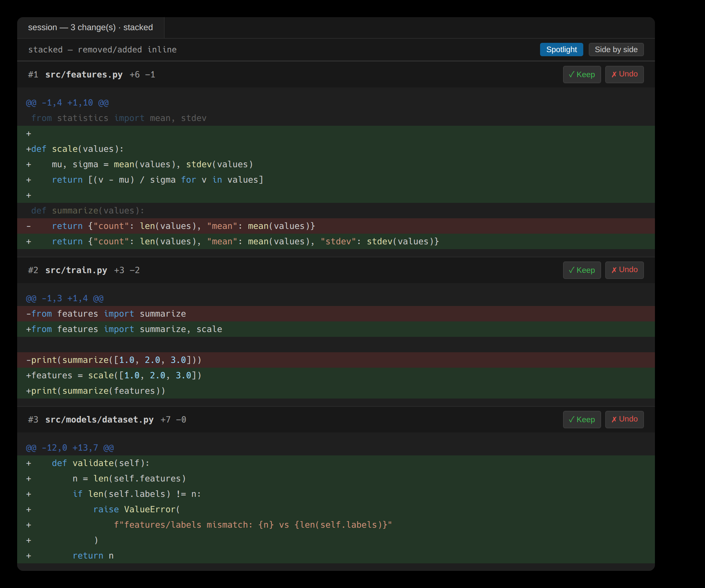
Task: Click the 'raise ValueError(' line
Action: [x=336, y=510]
